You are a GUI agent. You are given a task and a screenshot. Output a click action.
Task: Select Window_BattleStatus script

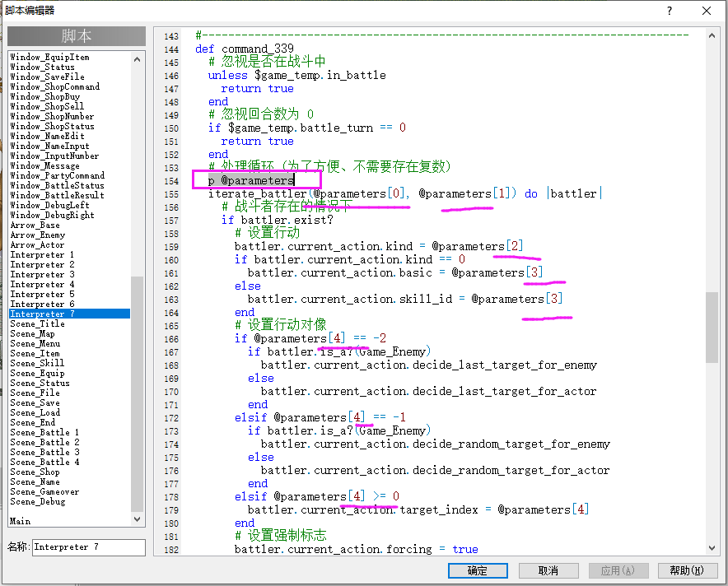click(57, 185)
